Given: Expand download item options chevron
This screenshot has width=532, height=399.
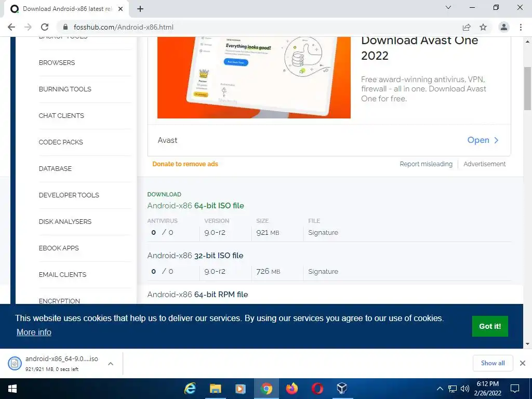Looking at the screenshot, I should 111,363.
